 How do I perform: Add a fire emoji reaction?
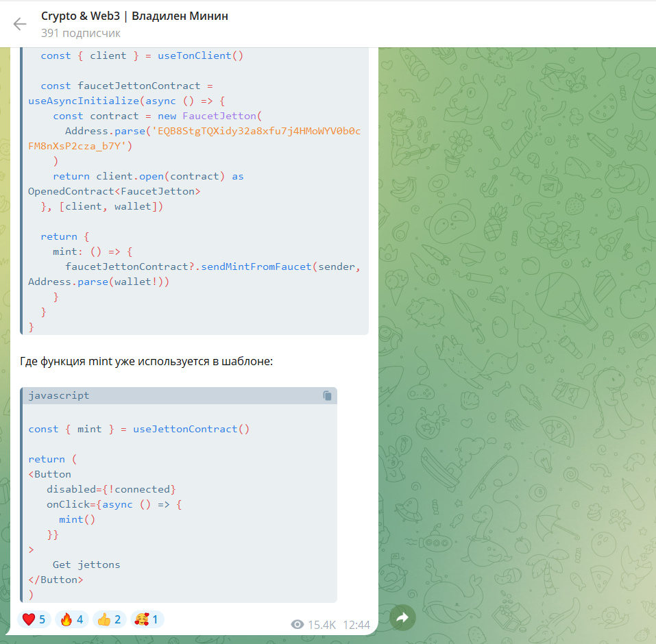click(x=72, y=620)
